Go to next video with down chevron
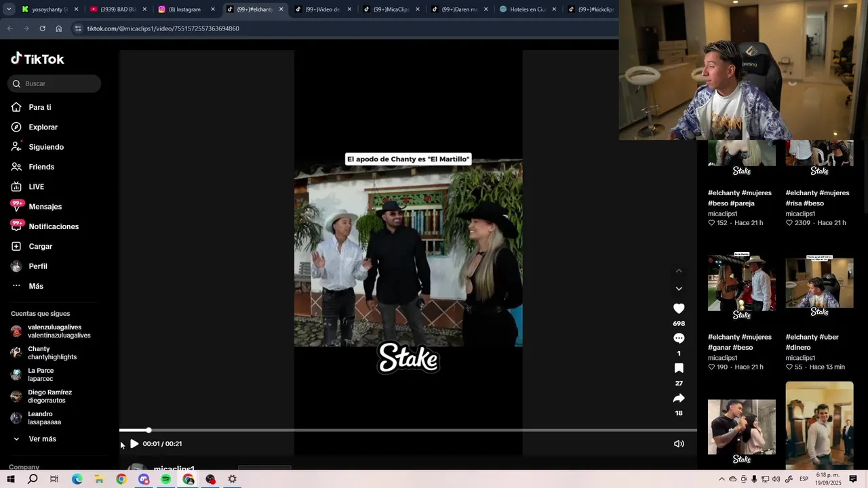Screen dimensions: 868x488 point(679,289)
